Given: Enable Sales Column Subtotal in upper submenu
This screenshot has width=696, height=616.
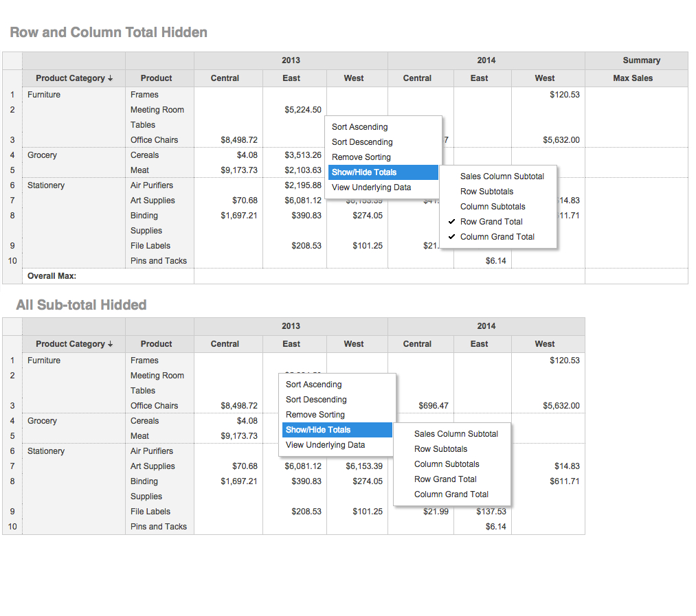Looking at the screenshot, I should point(502,176).
